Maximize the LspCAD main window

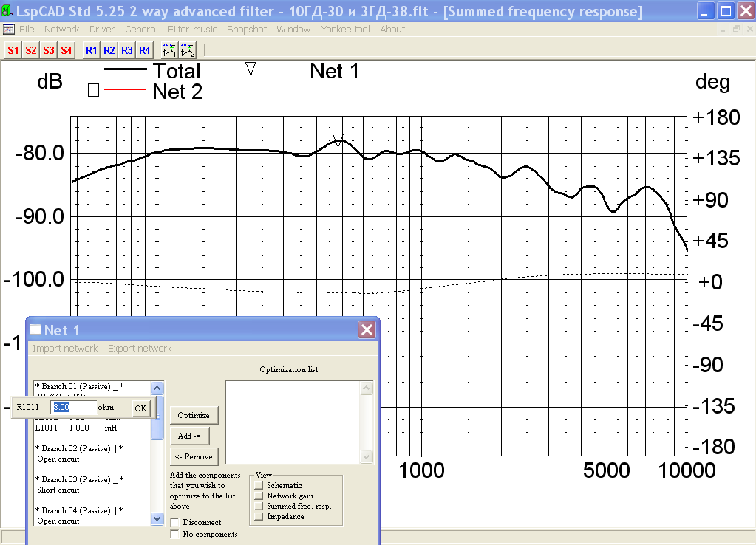click(726, 11)
